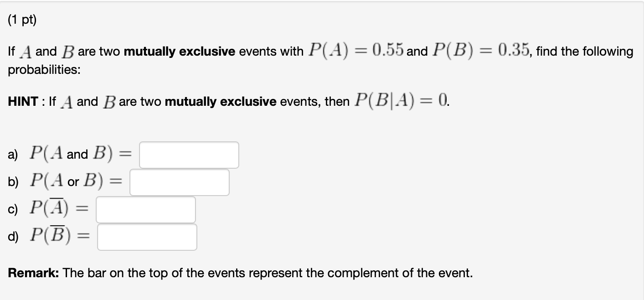Click the P(B) = 0.35 expression
The image size is (644, 300).
(x=480, y=51)
